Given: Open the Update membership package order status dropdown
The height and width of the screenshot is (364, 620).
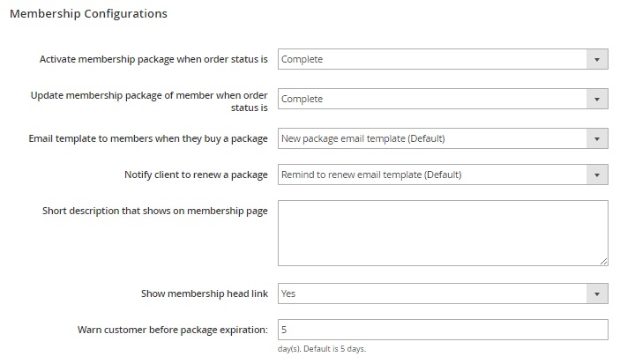Looking at the screenshot, I should coord(432,99).
